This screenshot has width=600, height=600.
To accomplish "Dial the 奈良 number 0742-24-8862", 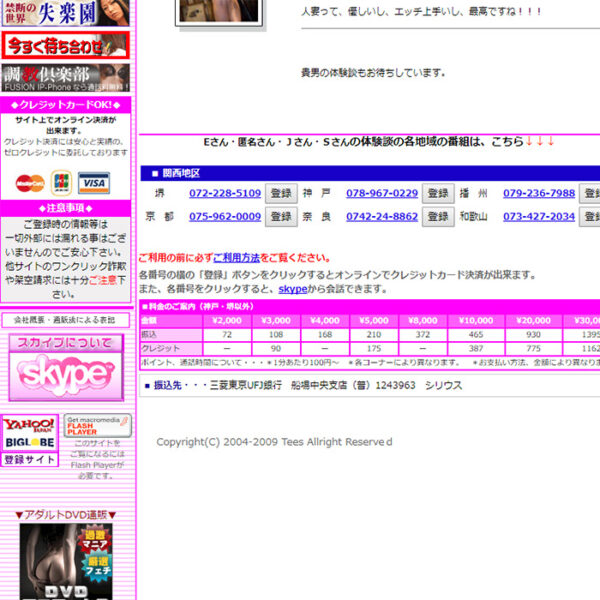I will pyautogui.click(x=382, y=217).
